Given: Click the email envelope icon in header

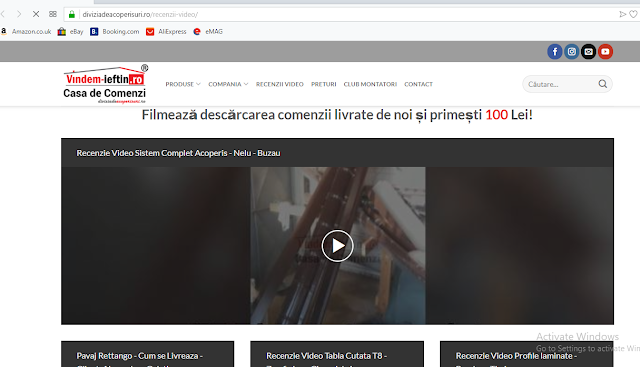Looking at the screenshot, I should point(589,51).
